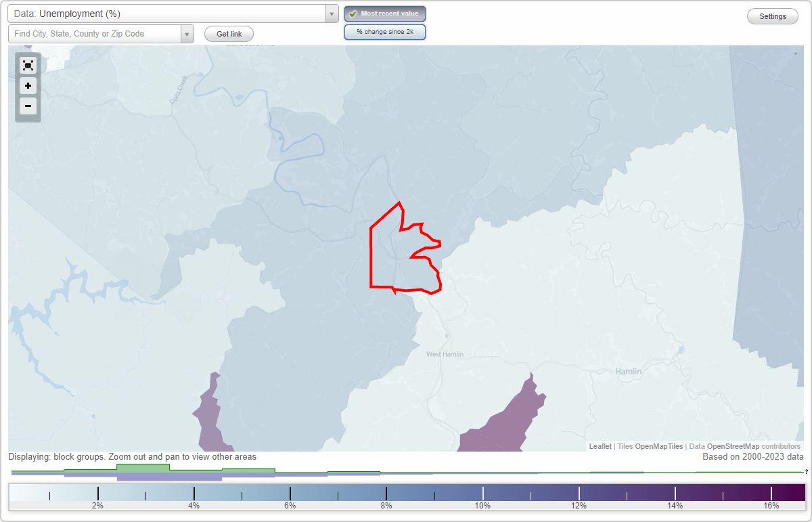Viewport: 812px width, 522px height.
Task: Click the city, state, or zip search field
Action: coord(95,33)
